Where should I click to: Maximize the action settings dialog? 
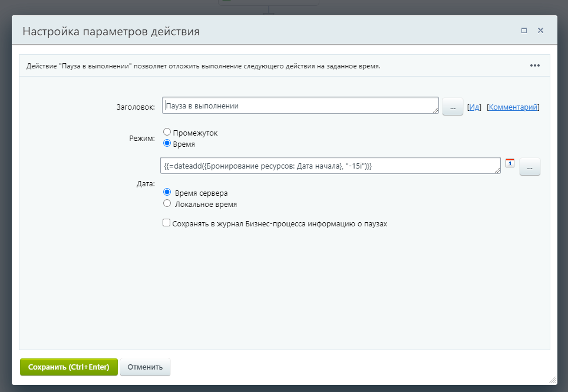click(524, 31)
